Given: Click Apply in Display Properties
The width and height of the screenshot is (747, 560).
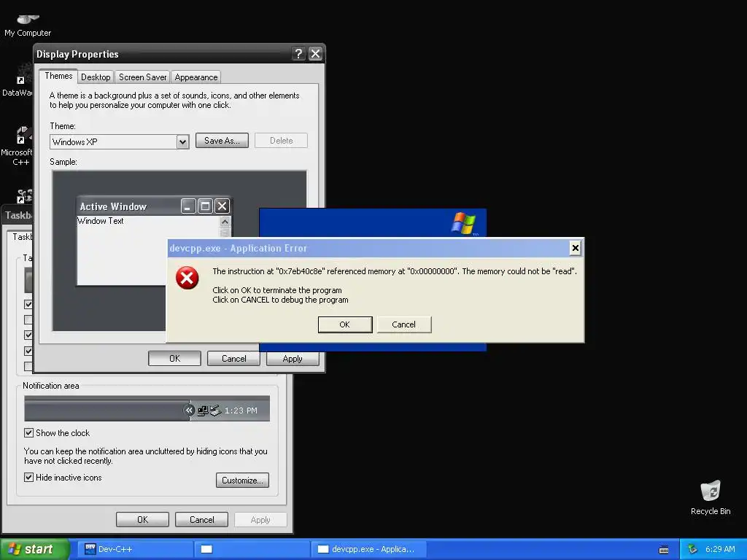Looking at the screenshot, I should [293, 359].
